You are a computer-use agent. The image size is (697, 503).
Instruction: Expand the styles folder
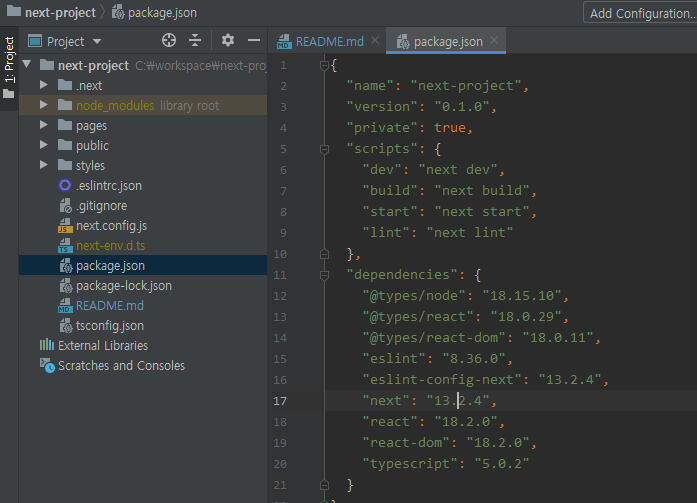44,164
